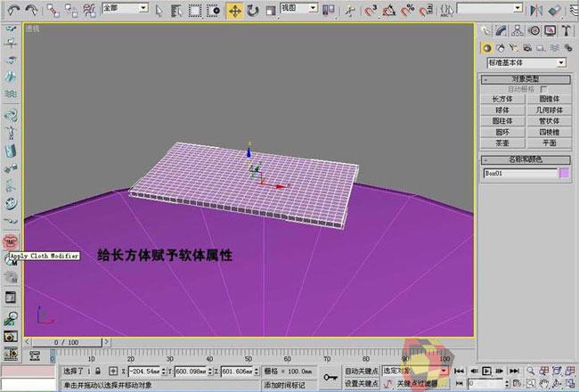Image resolution: width=579 pixels, height=392 pixels.
Task: Toggle the Window/Crossing selection icon
Action: coord(214,11)
